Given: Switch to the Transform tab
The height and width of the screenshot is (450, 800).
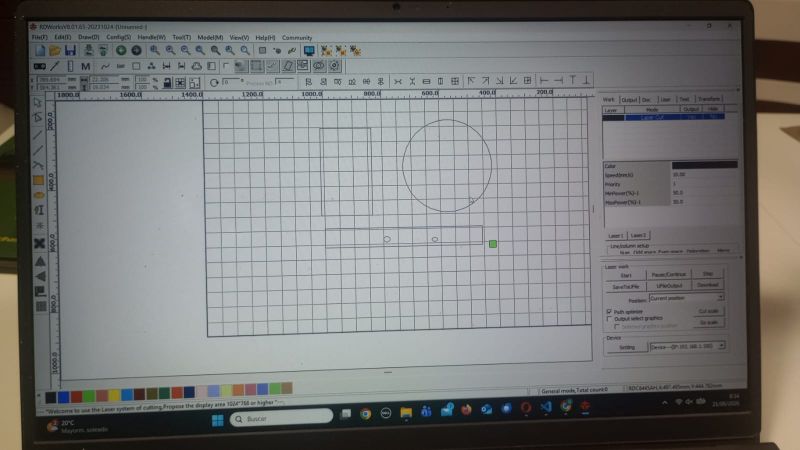Looking at the screenshot, I should tap(709, 99).
